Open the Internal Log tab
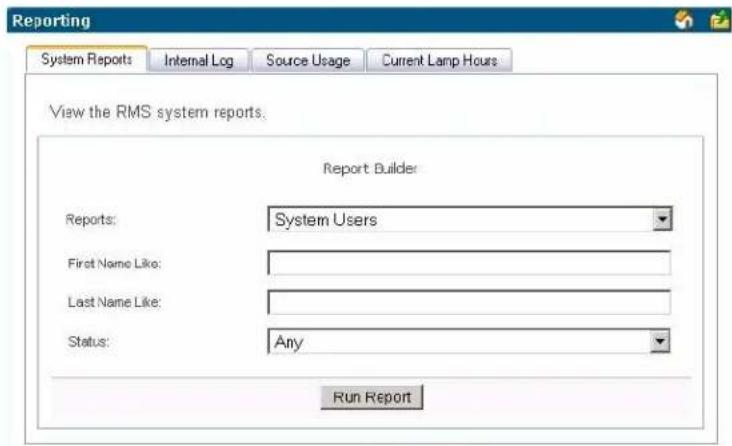 point(199,60)
